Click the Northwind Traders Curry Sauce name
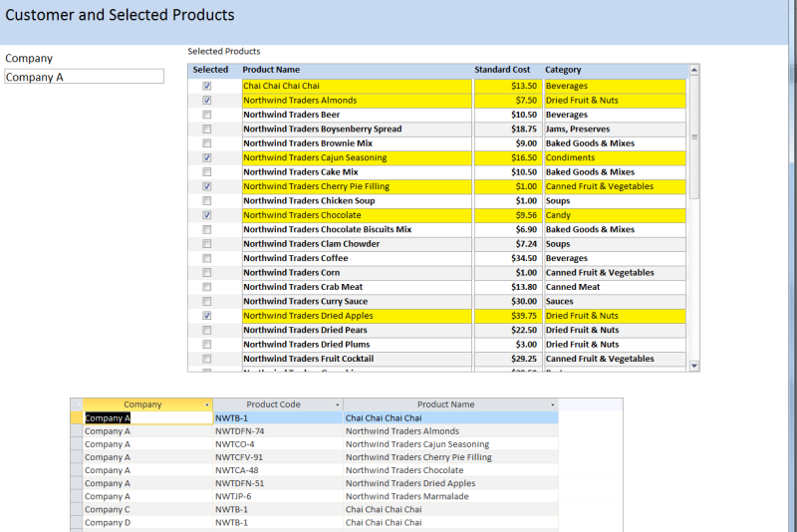 point(357,301)
